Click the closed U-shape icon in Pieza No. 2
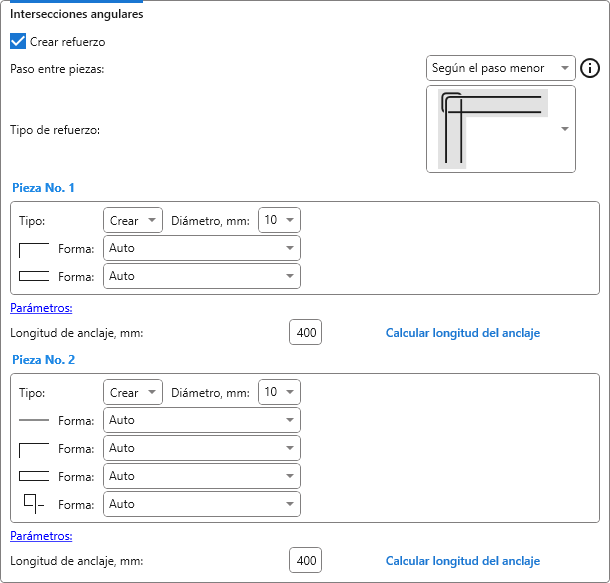Screen dimensions: 610x583 [34, 476]
